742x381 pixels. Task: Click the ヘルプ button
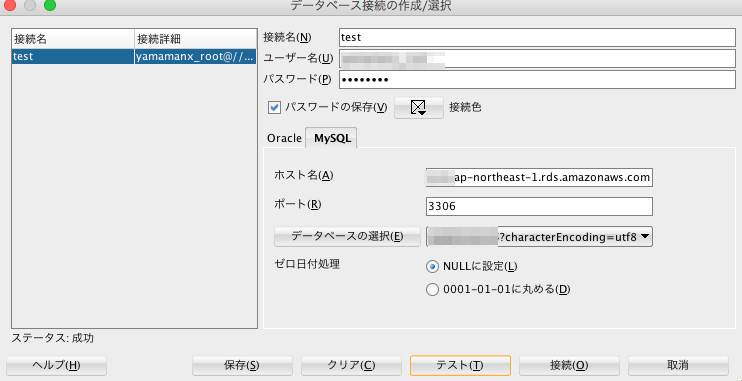56,365
